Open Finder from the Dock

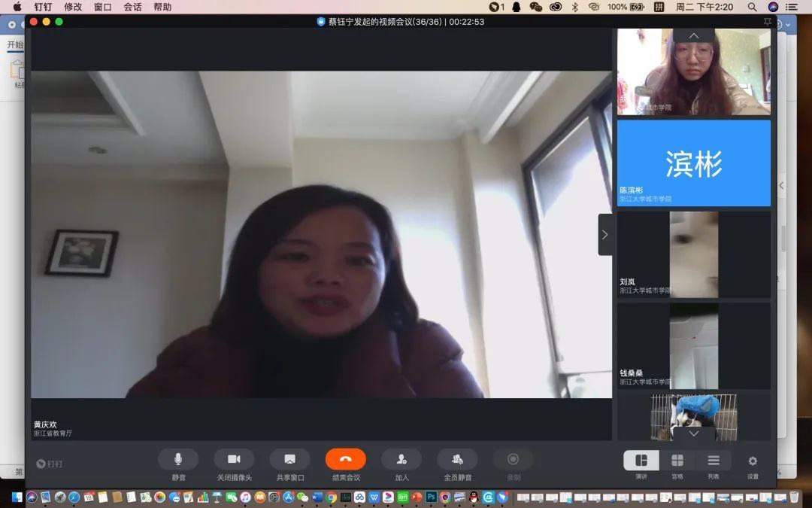click(x=17, y=497)
